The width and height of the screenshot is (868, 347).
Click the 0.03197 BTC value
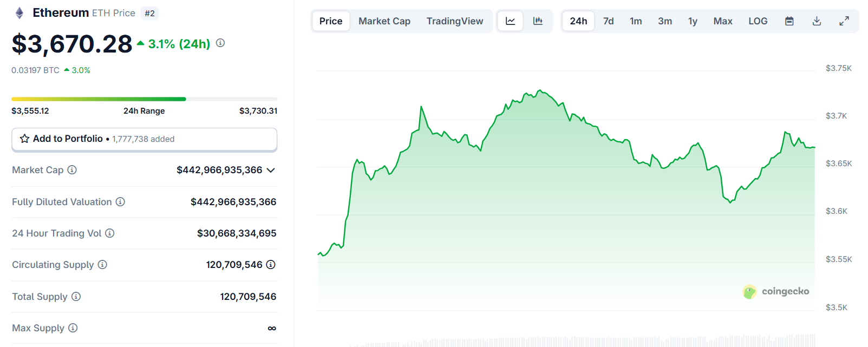[x=35, y=70]
